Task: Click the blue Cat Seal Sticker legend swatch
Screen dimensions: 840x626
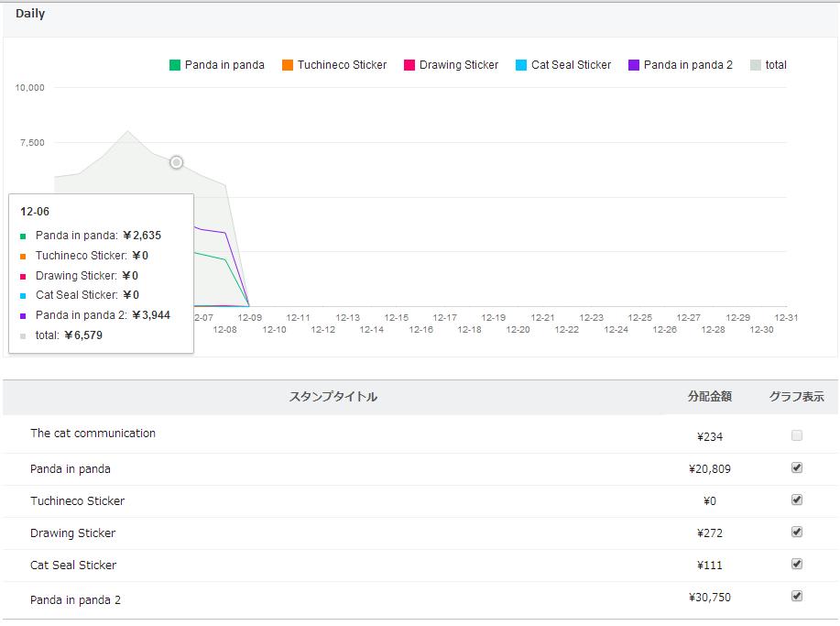Action: tap(521, 65)
